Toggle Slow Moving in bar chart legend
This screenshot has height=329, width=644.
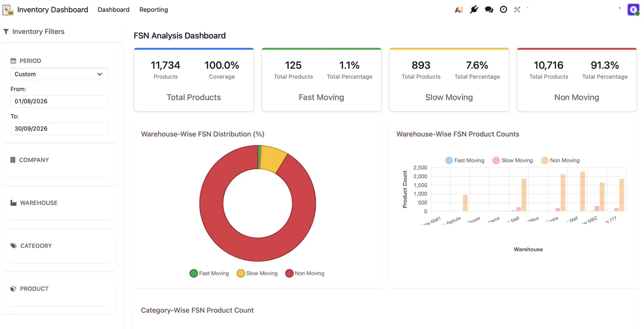coord(512,160)
